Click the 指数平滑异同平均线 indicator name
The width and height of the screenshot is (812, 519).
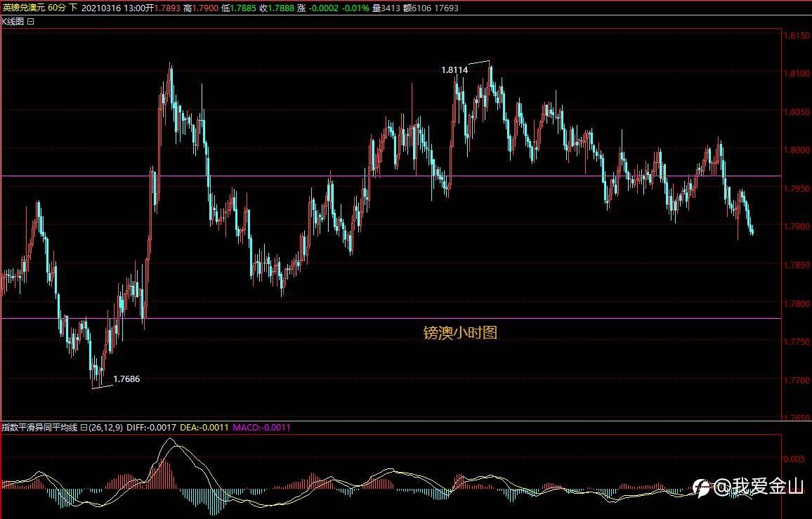point(39,427)
